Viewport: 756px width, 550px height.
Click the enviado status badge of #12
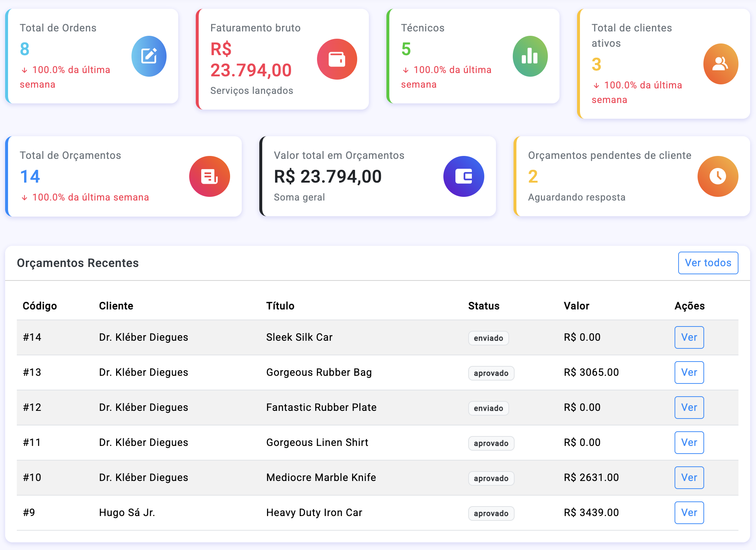click(x=488, y=408)
